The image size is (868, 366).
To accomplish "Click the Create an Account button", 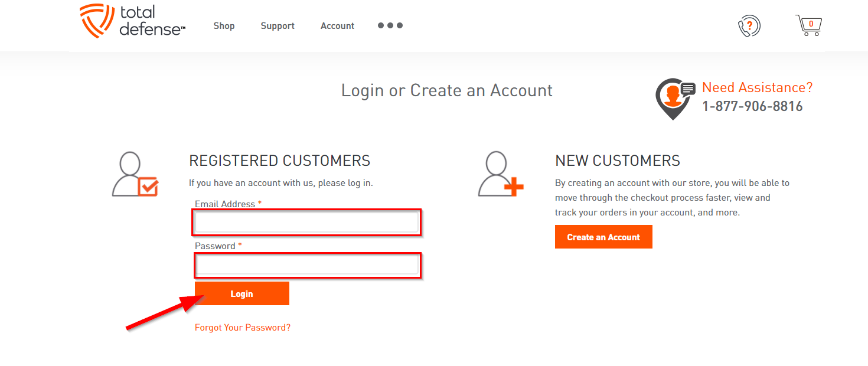I will point(603,237).
